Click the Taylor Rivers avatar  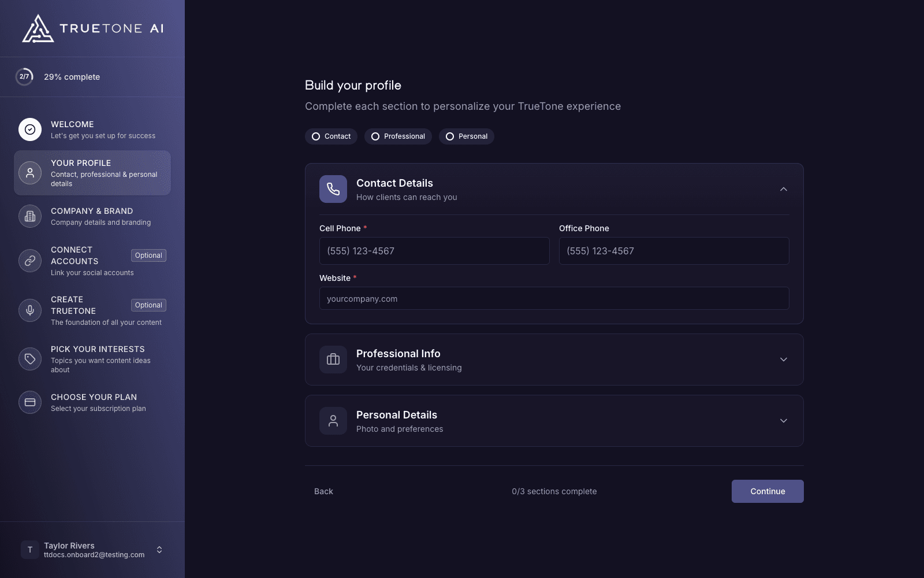30,550
